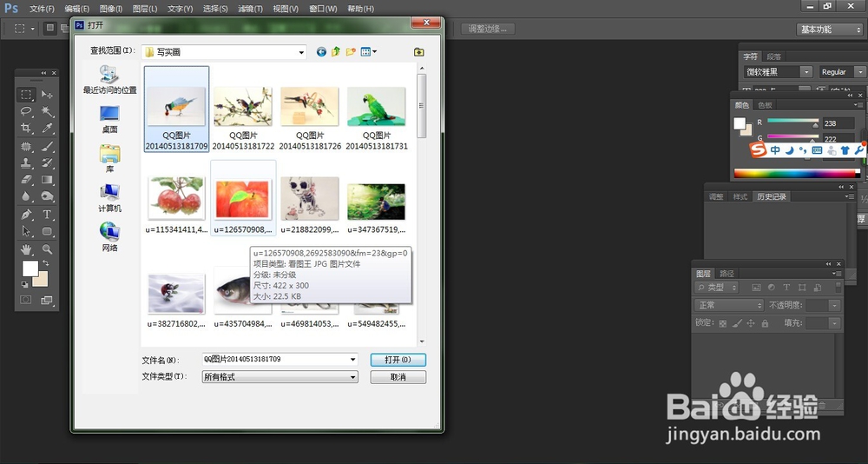Open the 图像(I) menu

(111, 9)
